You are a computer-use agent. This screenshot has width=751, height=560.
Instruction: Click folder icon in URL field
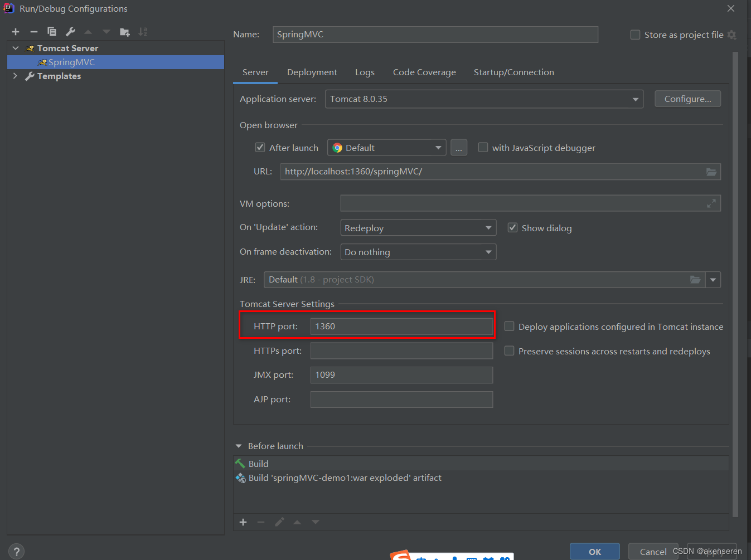[711, 172]
